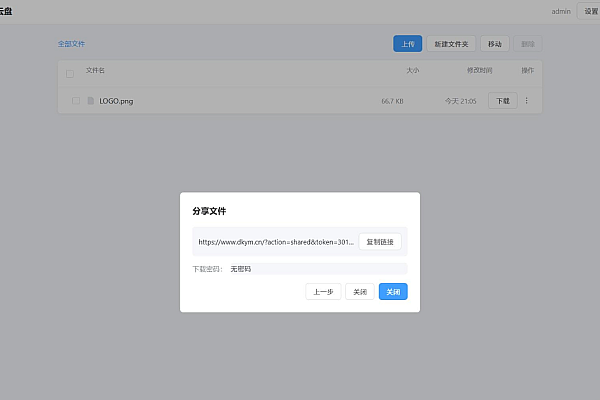600x400 pixels.
Task: Open the more-actions dots for LOGO.png
Action: 527,101
